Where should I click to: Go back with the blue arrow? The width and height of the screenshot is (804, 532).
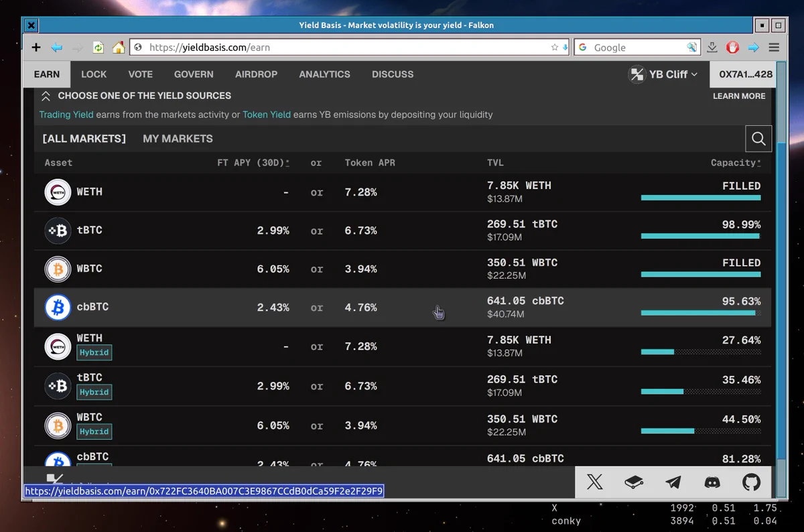57,48
